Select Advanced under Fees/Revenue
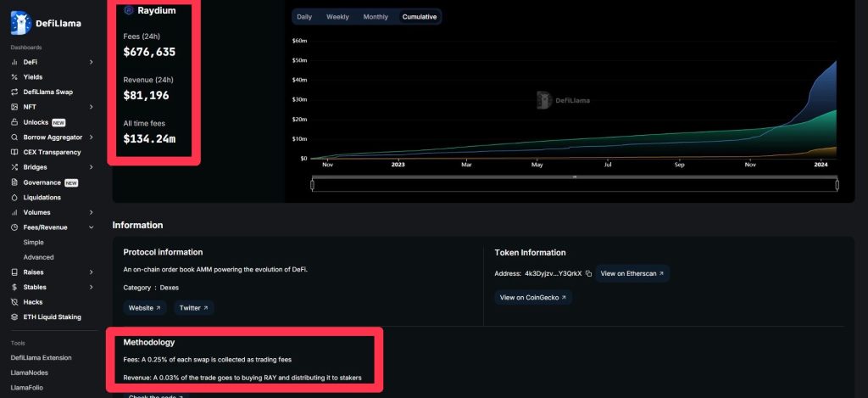This screenshot has width=868, height=398. (x=38, y=257)
